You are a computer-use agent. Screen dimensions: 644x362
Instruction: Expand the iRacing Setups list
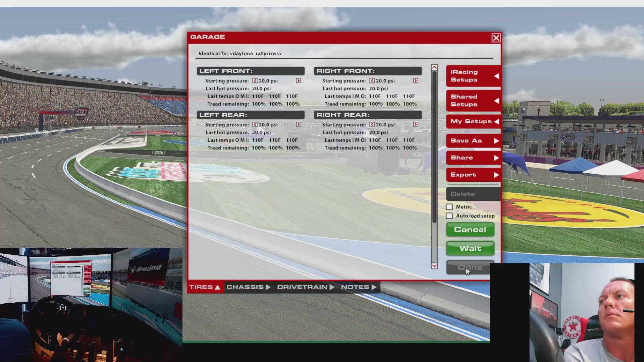click(473, 76)
